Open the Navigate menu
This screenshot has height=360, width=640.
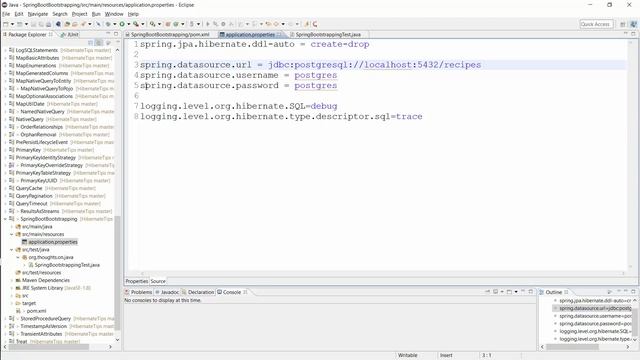pyautogui.click(x=38, y=14)
